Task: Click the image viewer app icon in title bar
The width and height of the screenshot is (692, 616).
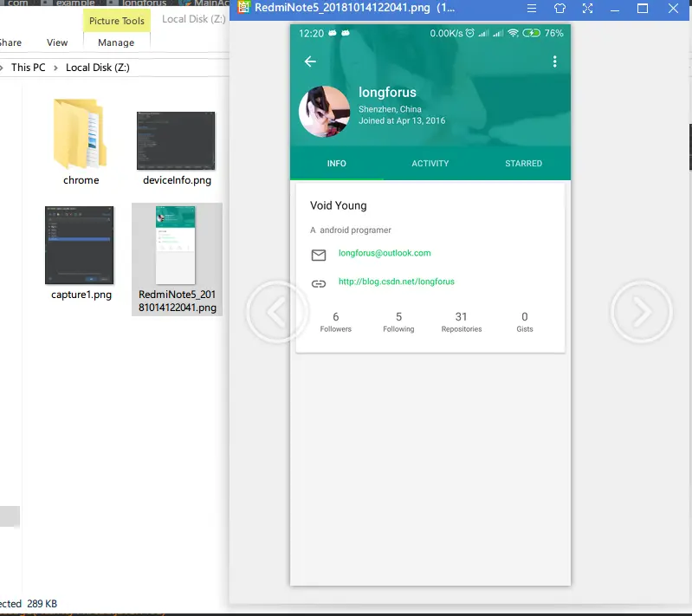Action: 243,8
